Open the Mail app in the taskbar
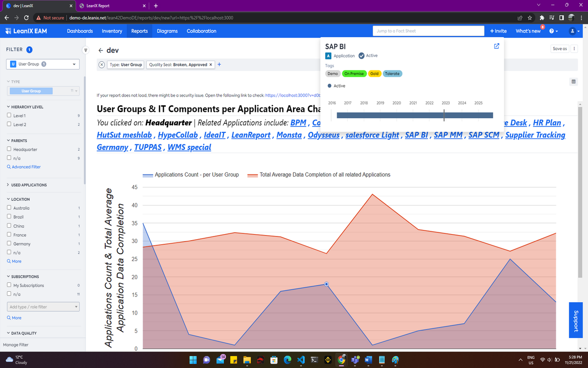 point(220,360)
